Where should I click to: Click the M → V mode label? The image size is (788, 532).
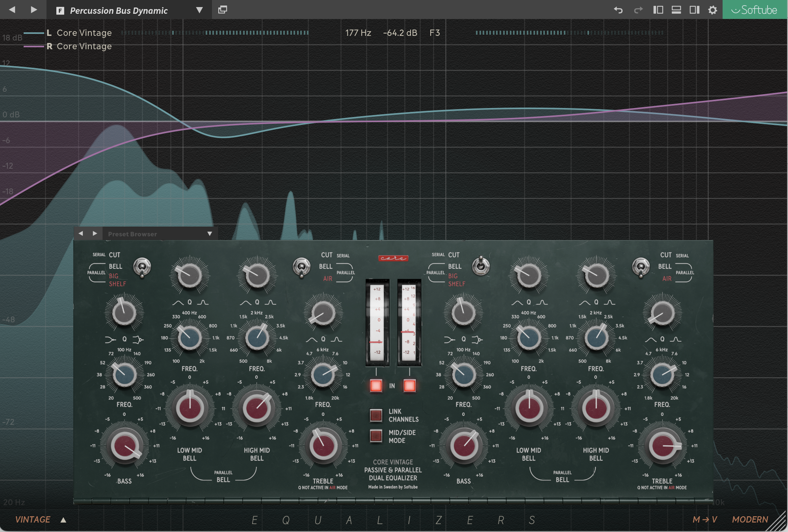click(x=705, y=519)
